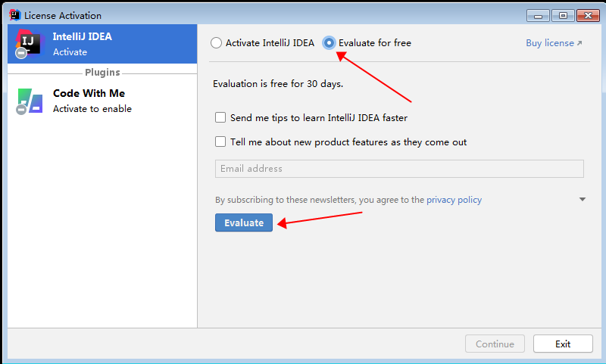Close the License Activation dialog
606x364 pixels.
(x=589, y=15)
